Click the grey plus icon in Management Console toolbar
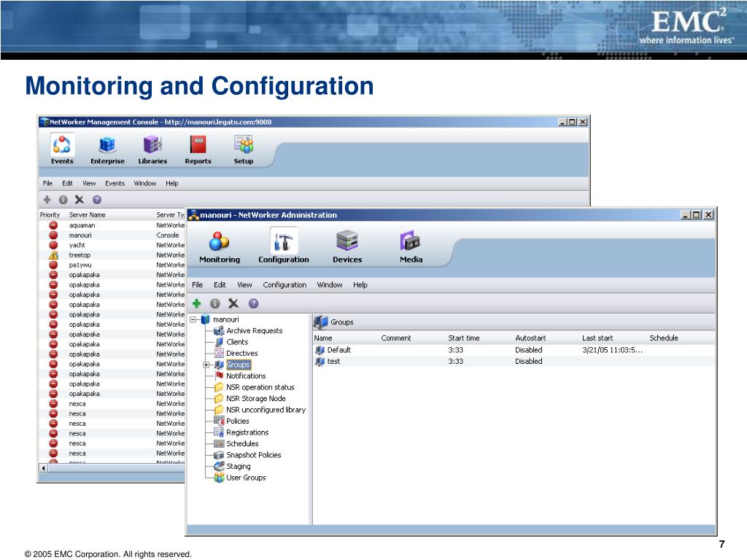 (x=47, y=200)
